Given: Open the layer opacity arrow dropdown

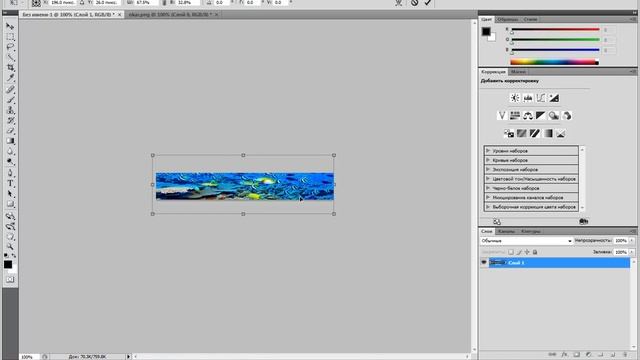Looking at the screenshot, I should click(x=632, y=241).
